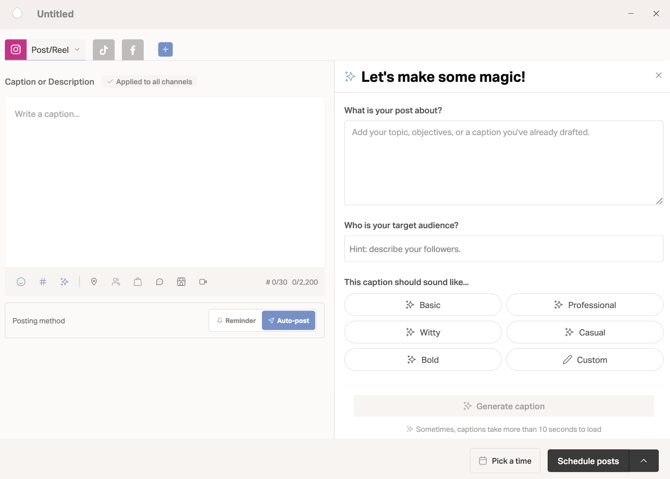Select the TikTok channel icon
This screenshot has height=479, width=670.
coord(104,50)
